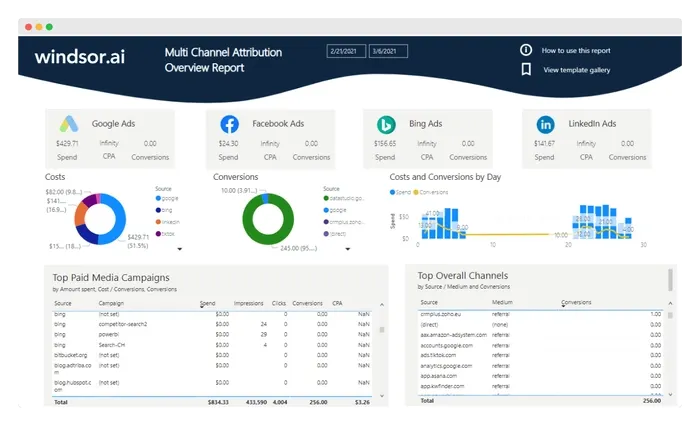
Task: Expand more Costs legend entries arrow
Action: point(179,249)
